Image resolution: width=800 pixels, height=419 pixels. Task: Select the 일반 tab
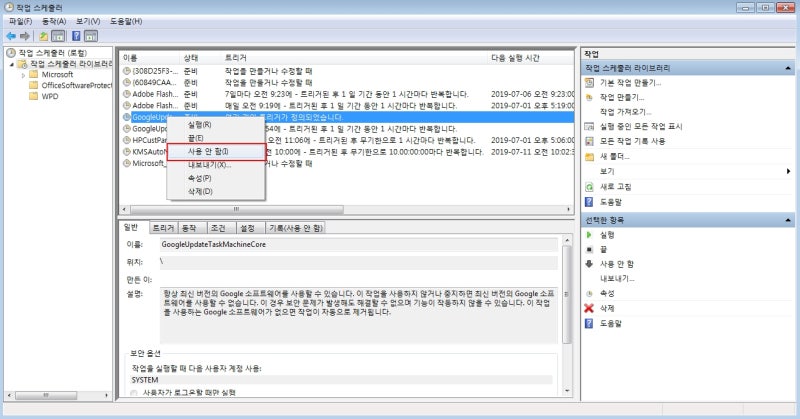132,227
